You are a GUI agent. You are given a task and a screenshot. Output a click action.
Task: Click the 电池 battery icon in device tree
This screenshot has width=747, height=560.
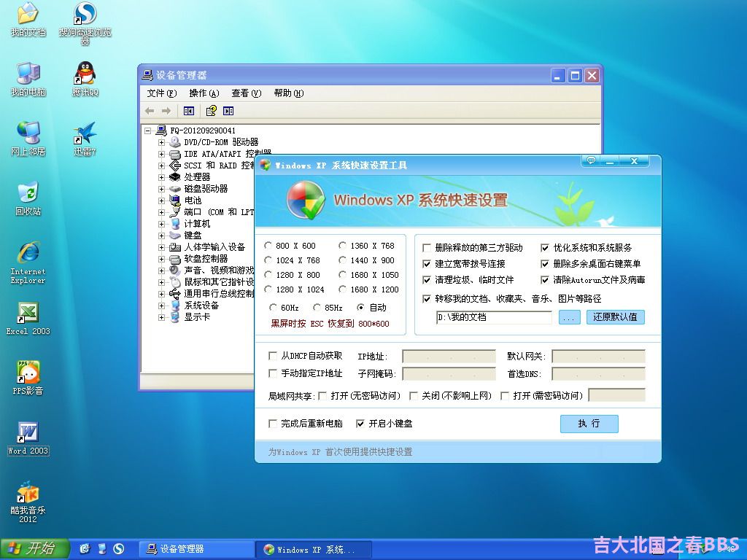point(175,201)
